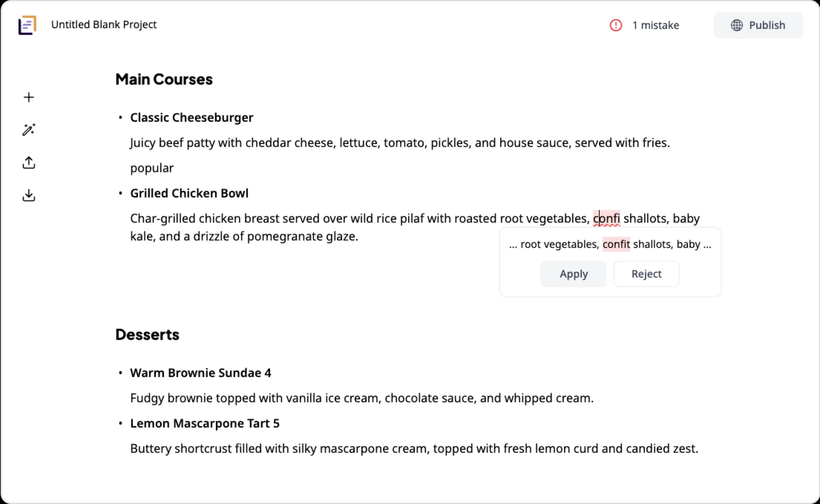Click the Desserts heading
The width and height of the screenshot is (820, 504).
(147, 335)
